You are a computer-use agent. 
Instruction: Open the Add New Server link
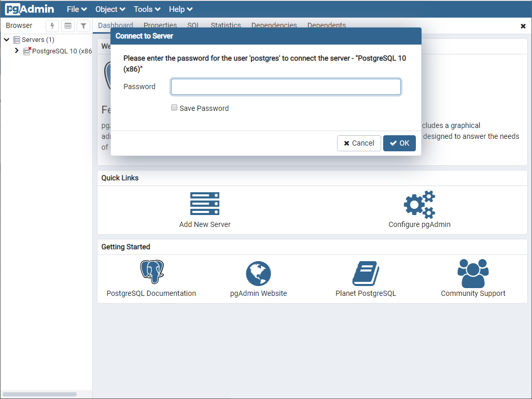coord(205,224)
